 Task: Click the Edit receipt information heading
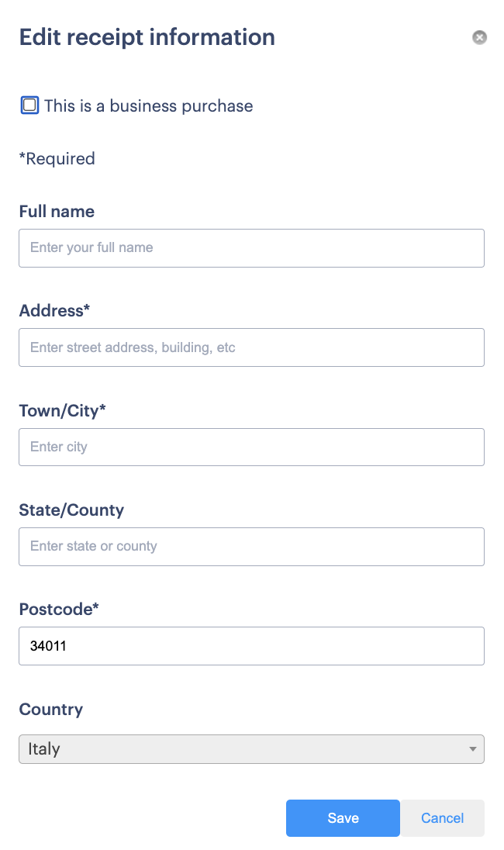click(147, 37)
